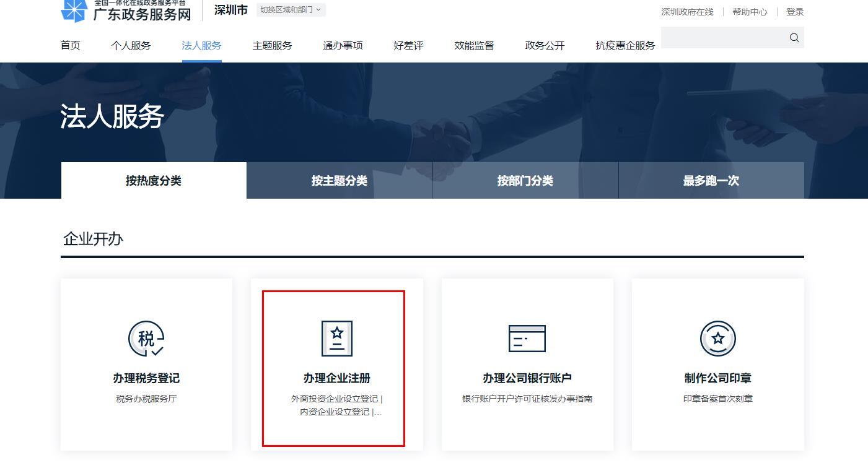The image size is (868, 463).
Task: Click 银行账户开户许可证核发办事指南 sublink
Action: (x=527, y=399)
